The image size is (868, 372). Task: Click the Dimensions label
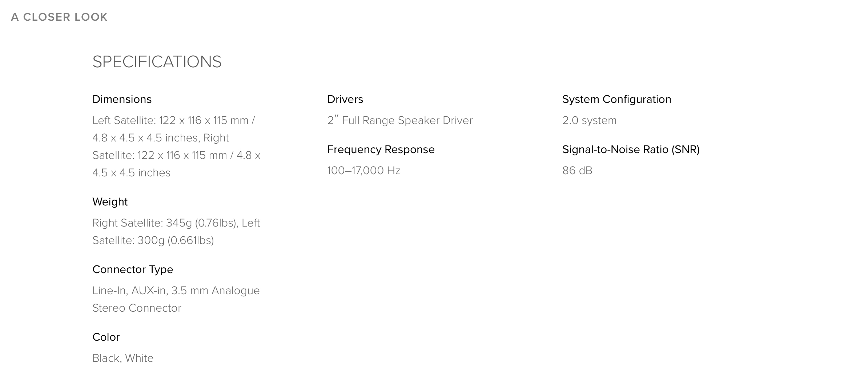122,99
